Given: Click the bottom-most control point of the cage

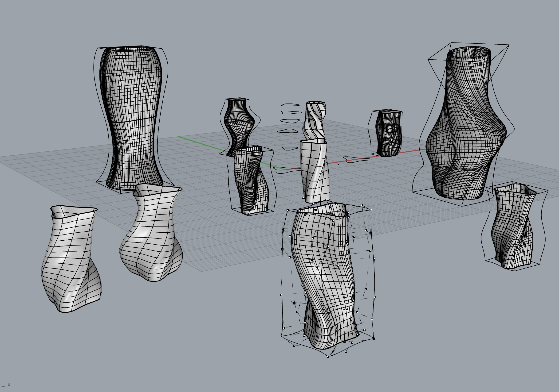Looking at the screenshot, I should point(328,357).
